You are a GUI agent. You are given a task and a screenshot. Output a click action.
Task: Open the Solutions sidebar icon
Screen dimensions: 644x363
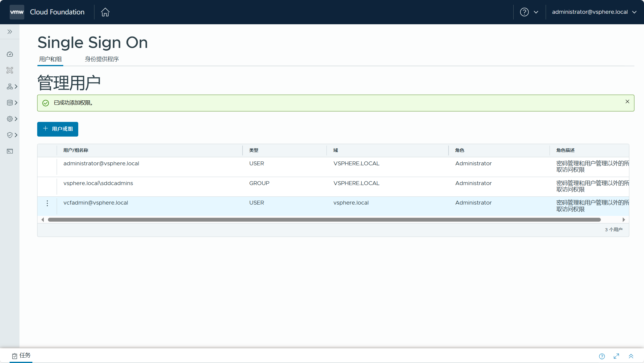click(x=10, y=70)
